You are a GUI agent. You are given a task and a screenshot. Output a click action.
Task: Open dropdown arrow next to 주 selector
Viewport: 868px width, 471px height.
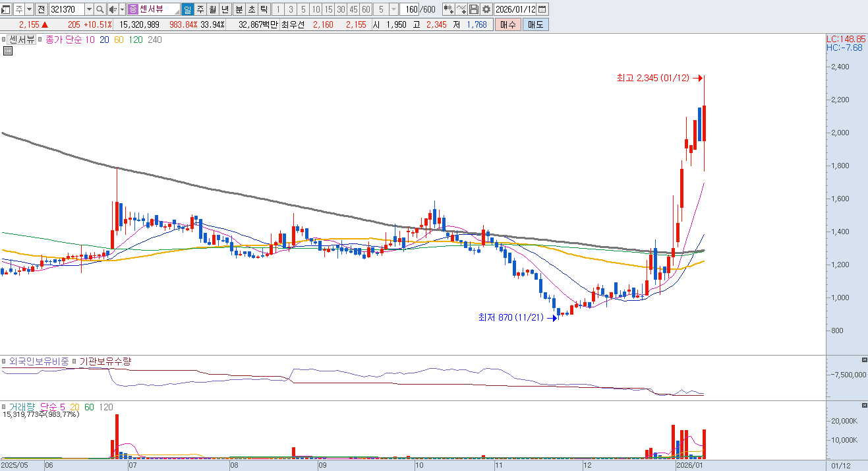coord(29,9)
